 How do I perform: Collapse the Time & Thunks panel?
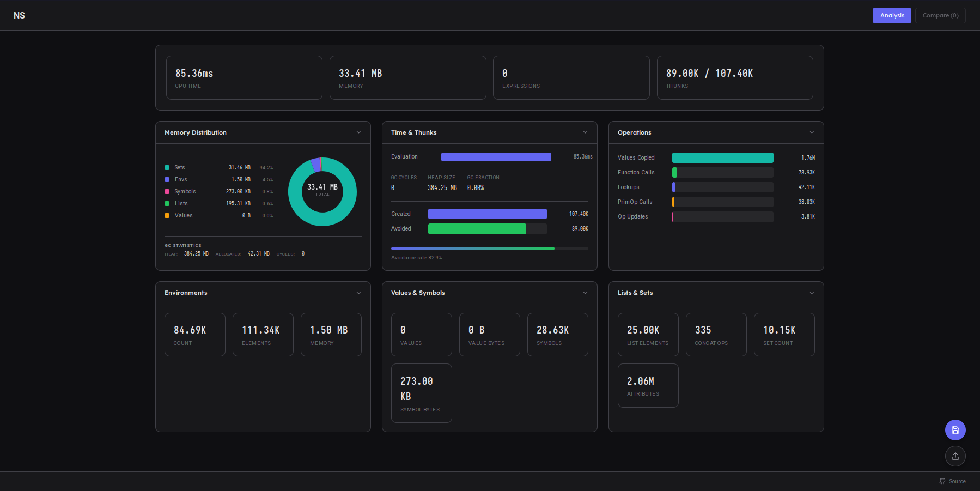click(x=585, y=132)
